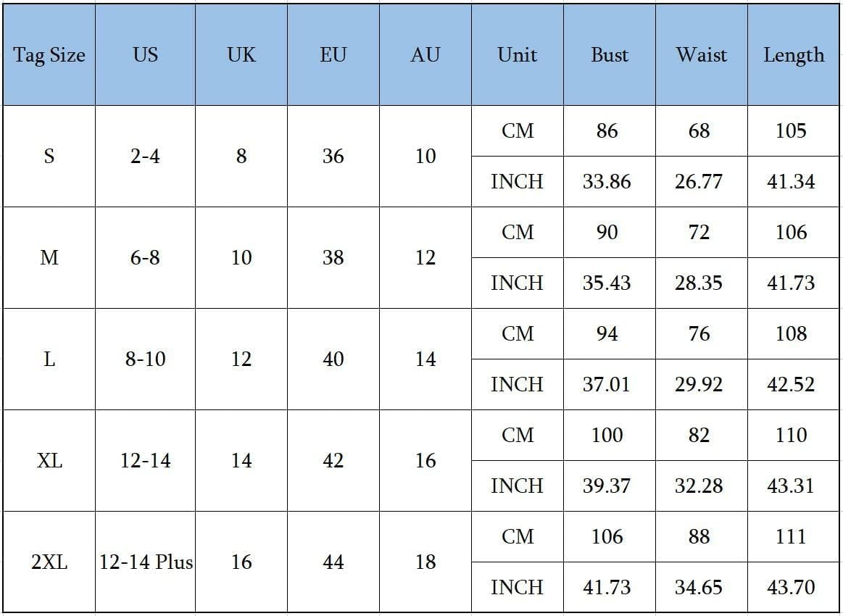The image size is (843, 616).
Task: Click the S size row label
Action: 49,156
